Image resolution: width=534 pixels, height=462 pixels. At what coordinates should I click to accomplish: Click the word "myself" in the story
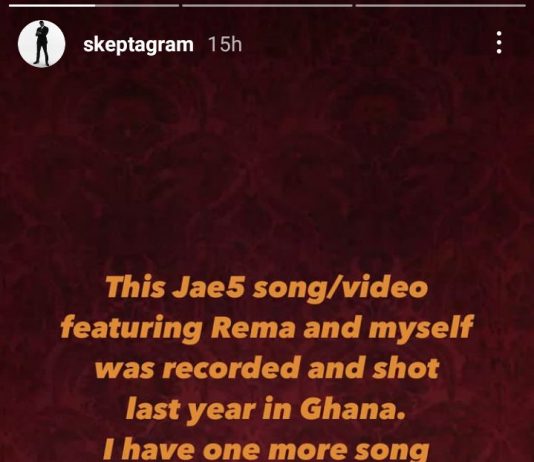coord(421,329)
